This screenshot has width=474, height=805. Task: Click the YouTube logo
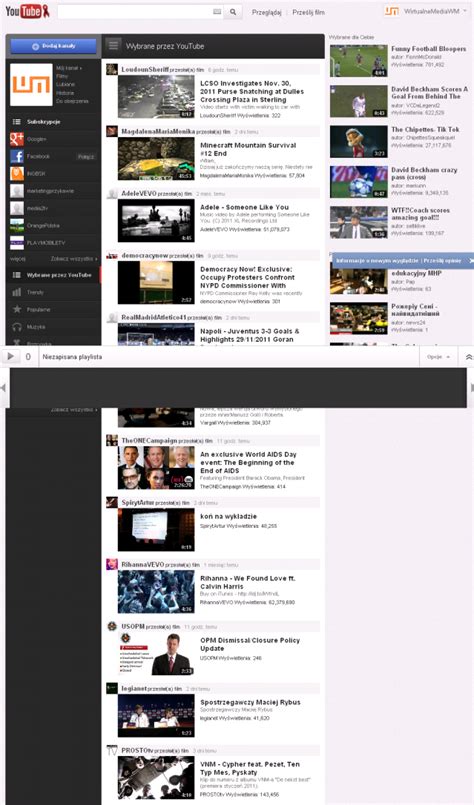[x=27, y=11]
